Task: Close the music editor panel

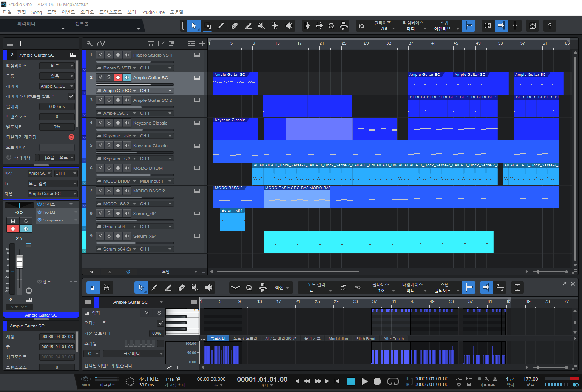Action: click(x=573, y=284)
